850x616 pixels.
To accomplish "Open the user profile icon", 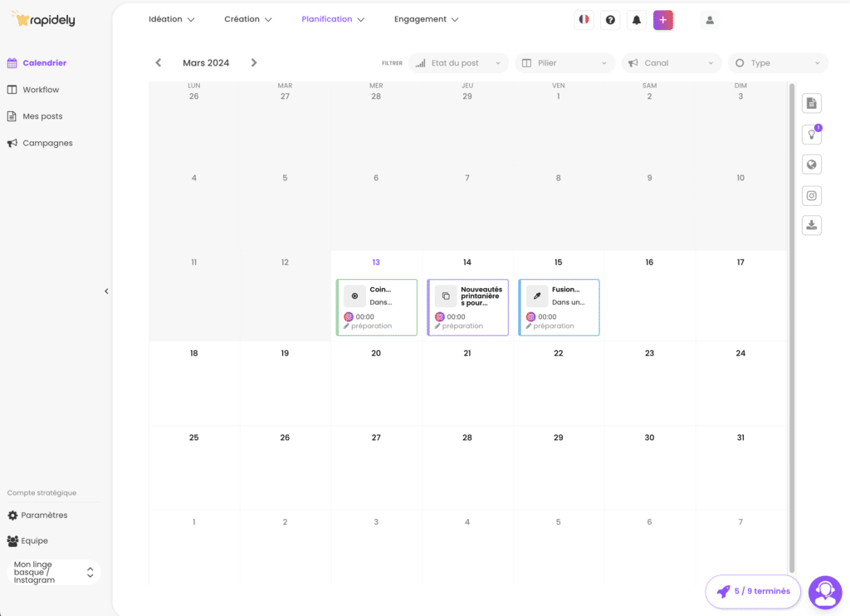I will (x=709, y=20).
